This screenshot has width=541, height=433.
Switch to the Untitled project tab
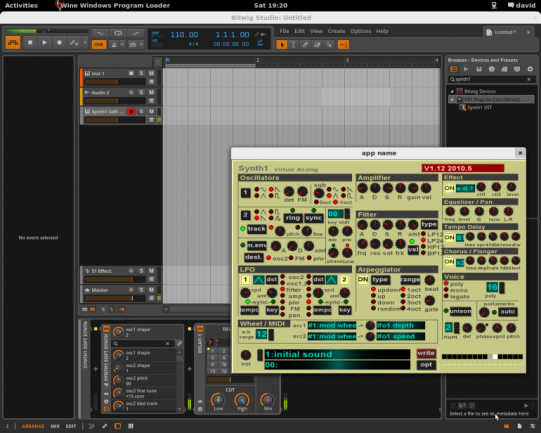[x=504, y=32]
